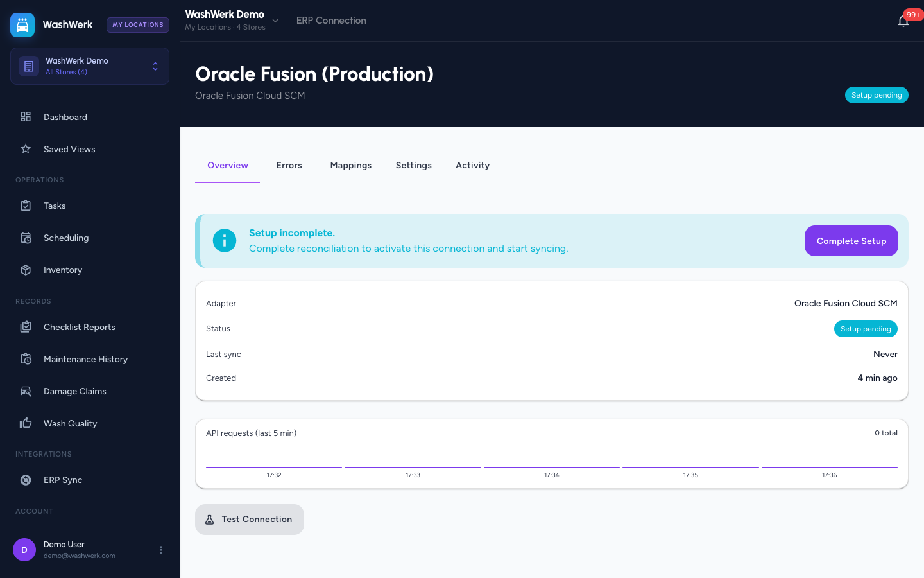924x578 pixels.
Task: Click the 'All Stores (4)' text
Action: coord(66,73)
